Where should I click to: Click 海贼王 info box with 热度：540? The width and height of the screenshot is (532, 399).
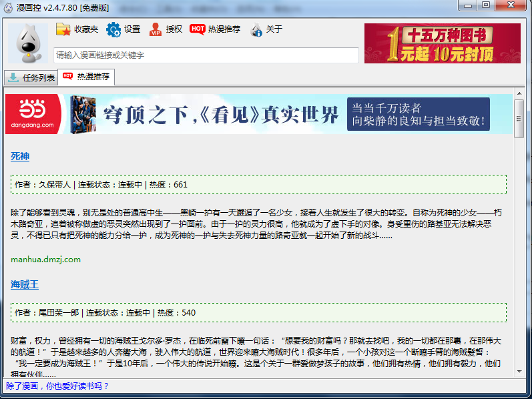[258, 312]
